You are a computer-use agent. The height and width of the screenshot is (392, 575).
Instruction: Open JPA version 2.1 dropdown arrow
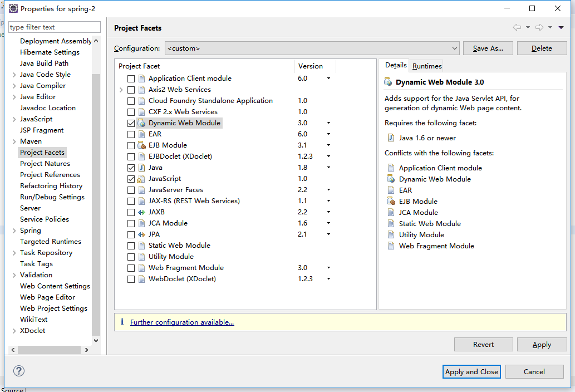tap(328, 234)
